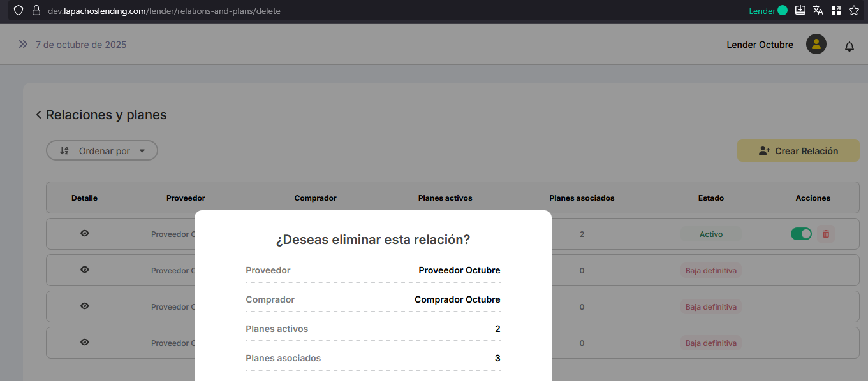Screen dimensions: 868x381
Task: Go back using Relaciones y planes chevron
Action: pyautogui.click(x=39, y=115)
